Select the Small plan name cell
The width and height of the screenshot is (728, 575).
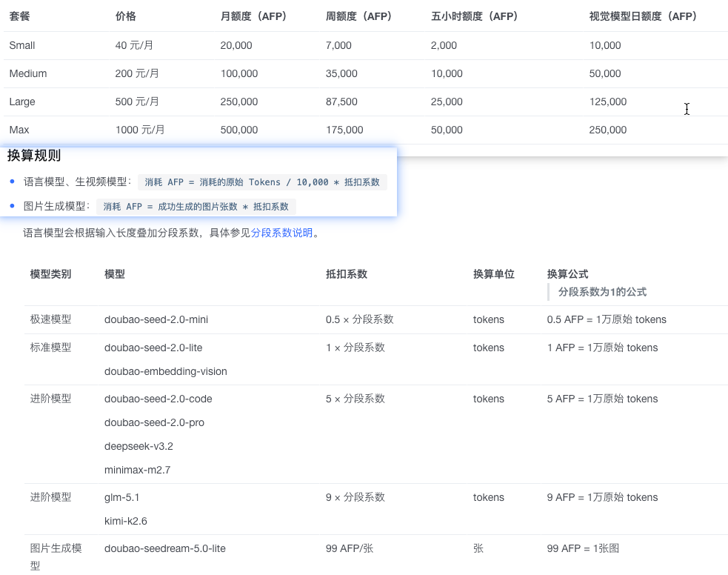[22, 45]
